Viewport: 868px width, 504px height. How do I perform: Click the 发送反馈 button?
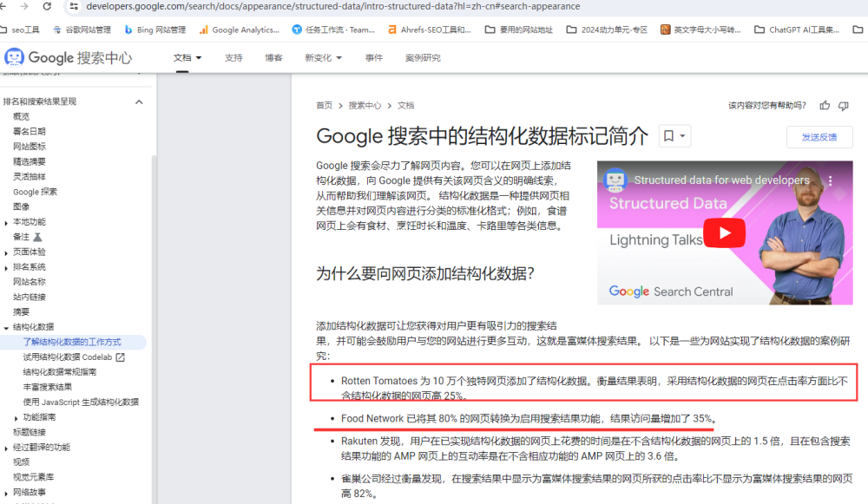819,137
